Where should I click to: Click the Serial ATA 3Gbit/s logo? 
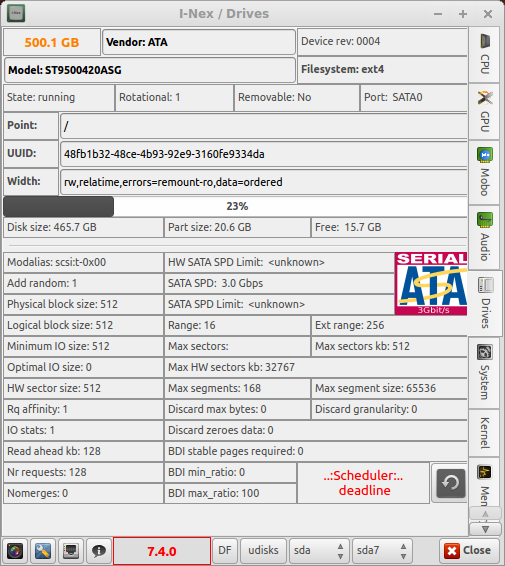(431, 283)
